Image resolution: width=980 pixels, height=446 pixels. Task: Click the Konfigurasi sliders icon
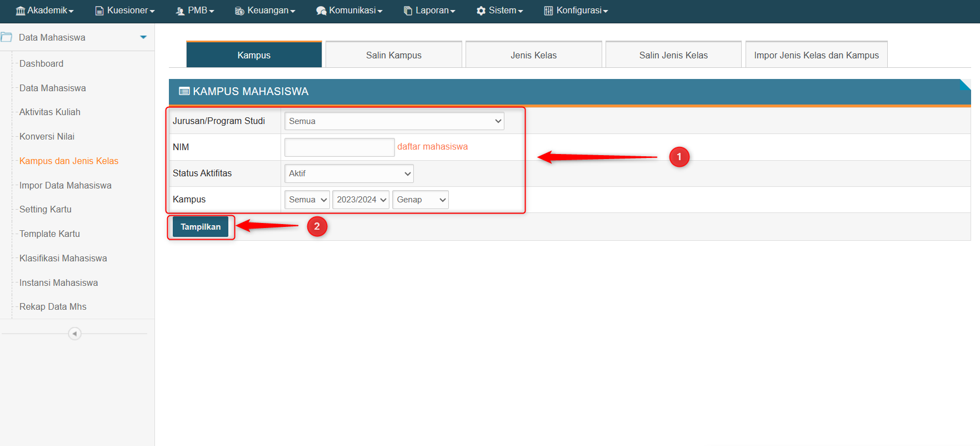tap(548, 11)
